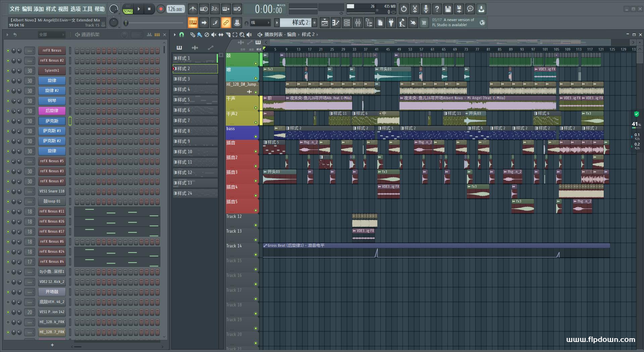Mute Track 14 in the playlist

256,254
